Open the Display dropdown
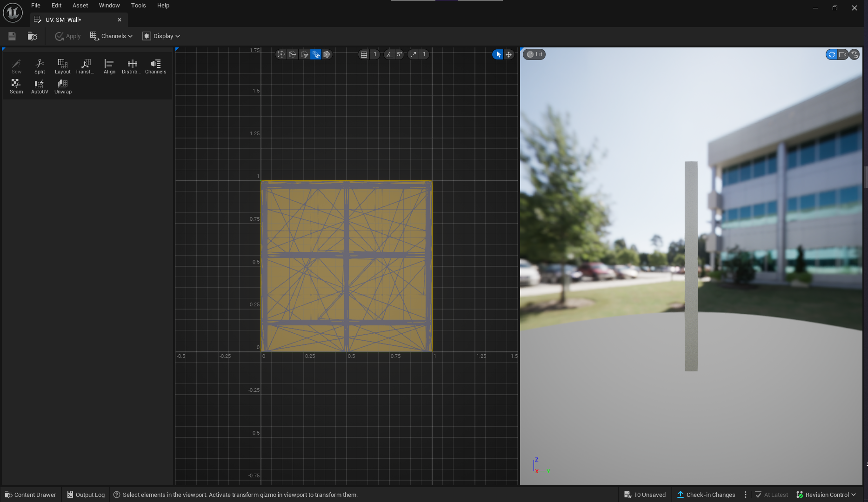The height and width of the screenshot is (502, 868). pyautogui.click(x=161, y=36)
